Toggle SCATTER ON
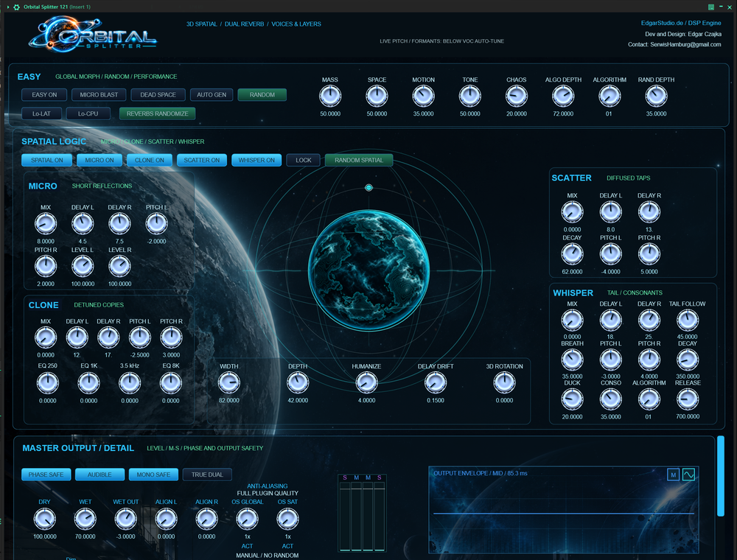This screenshot has height=560, width=737. coord(202,160)
